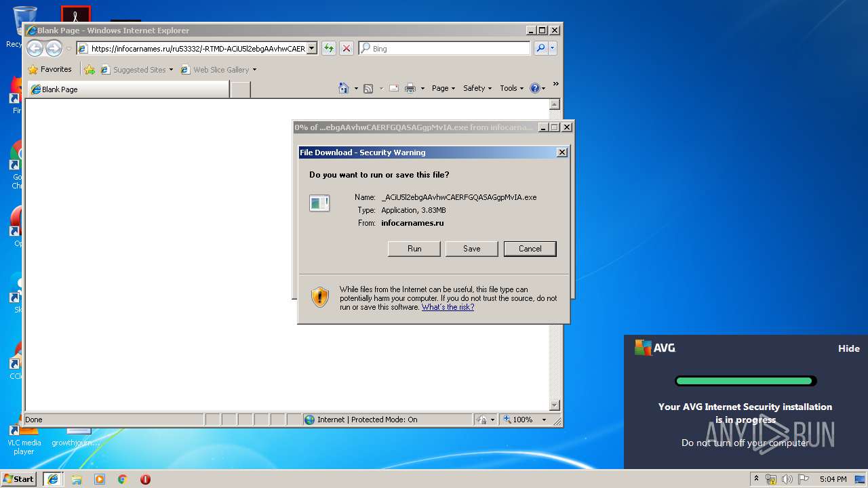Click the Read Mail envelope icon
Screen dimensions: 868x488
point(393,88)
